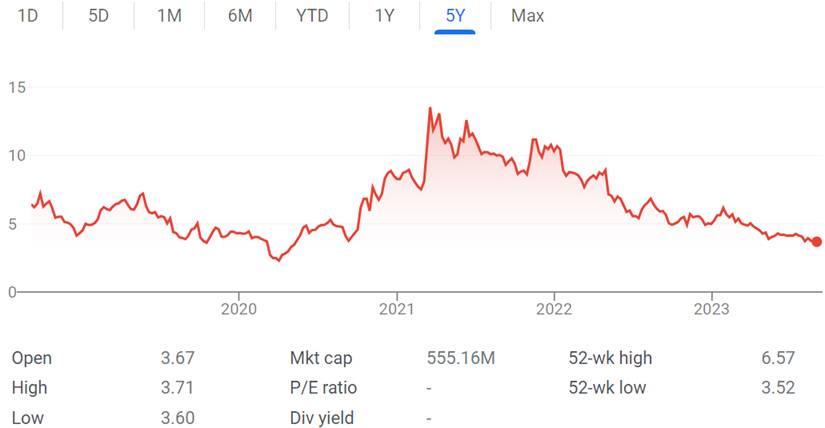The image size is (825, 428).
Task: Click the red current-price endpoint dot
Action: [x=816, y=242]
